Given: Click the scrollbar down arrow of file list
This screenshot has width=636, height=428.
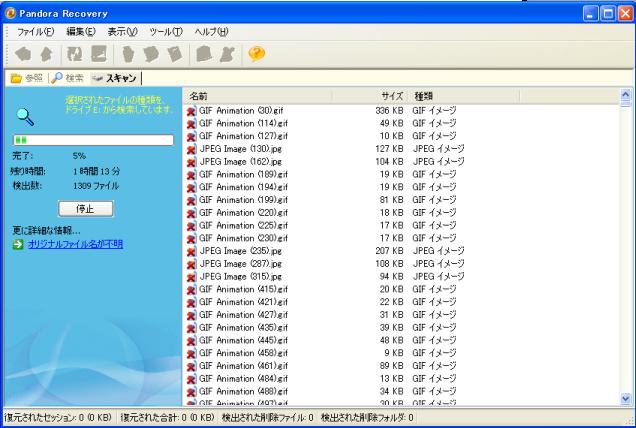Looking at the screenshot, I should [626, 399].
